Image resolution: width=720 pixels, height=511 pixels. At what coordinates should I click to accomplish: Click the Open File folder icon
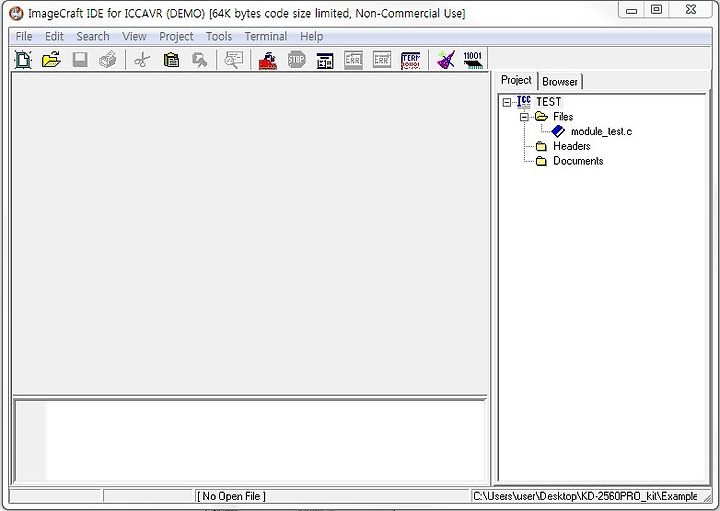[x=51, y=60]
